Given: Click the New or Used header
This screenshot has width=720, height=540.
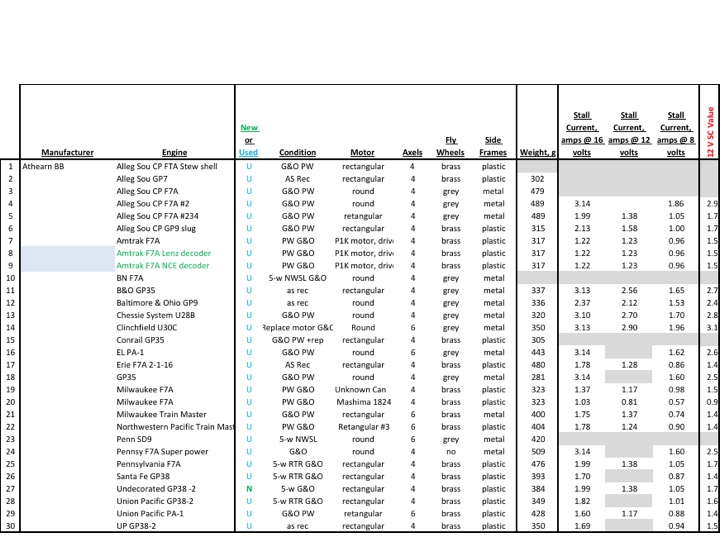Looking at the screenshot, I should (x=248, y=140).
